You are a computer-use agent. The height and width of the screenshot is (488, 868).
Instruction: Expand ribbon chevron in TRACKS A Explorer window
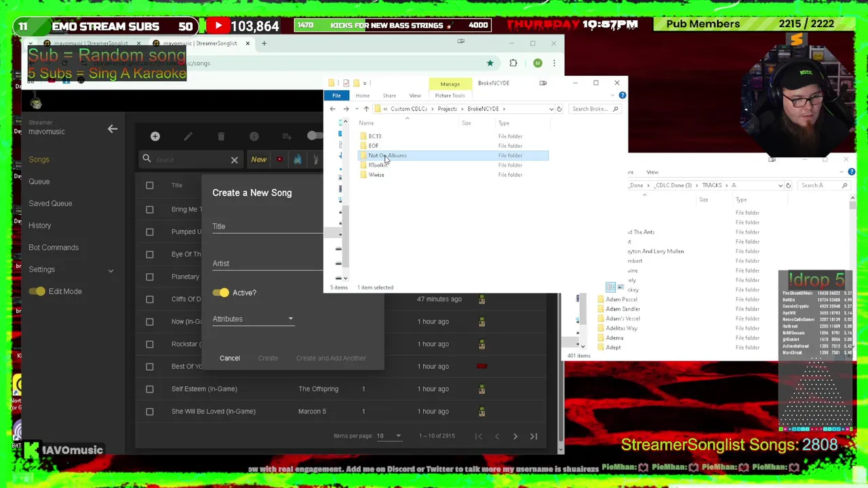tap(842, 172)
